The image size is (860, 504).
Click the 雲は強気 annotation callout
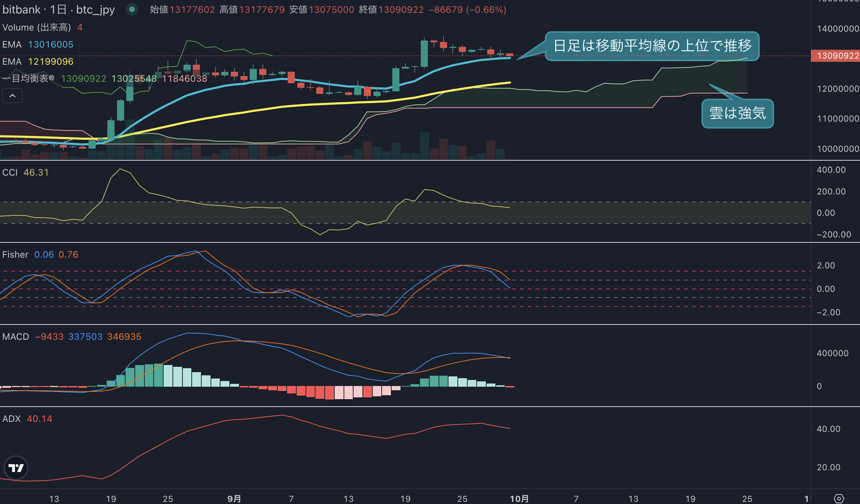click(x=738, y=113)
